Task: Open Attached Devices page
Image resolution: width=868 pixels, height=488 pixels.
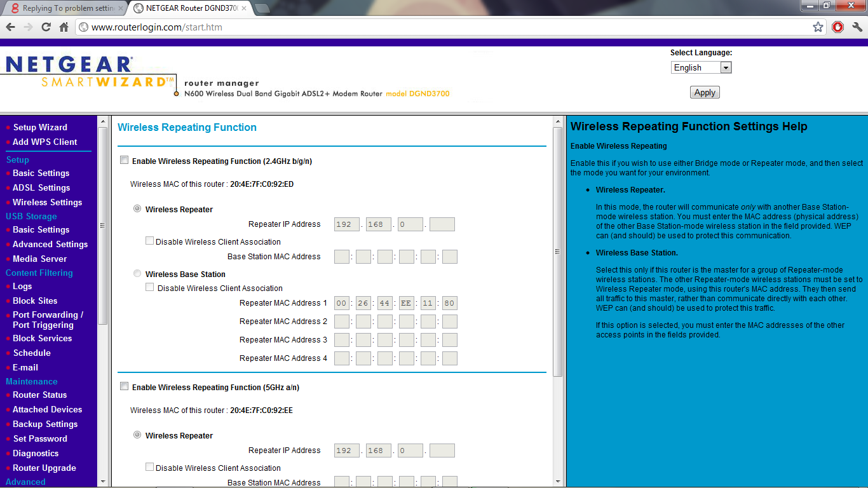Action: [x=47, y=409]
